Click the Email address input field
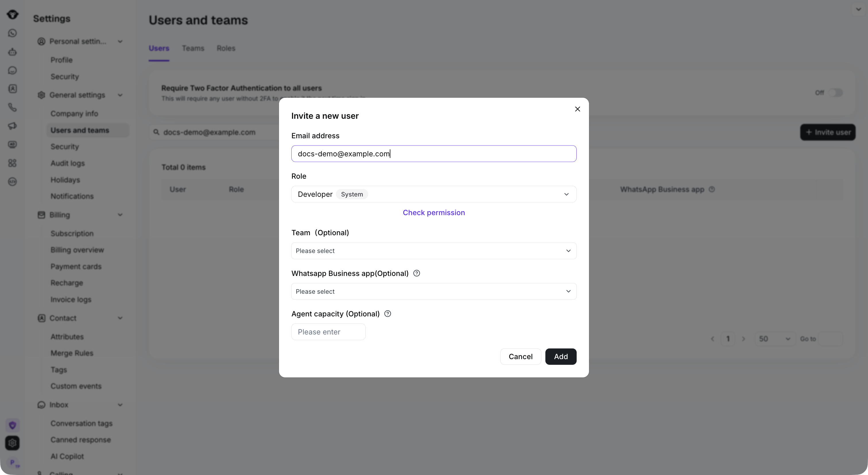868x475 pixels. [x=434, y=154]
